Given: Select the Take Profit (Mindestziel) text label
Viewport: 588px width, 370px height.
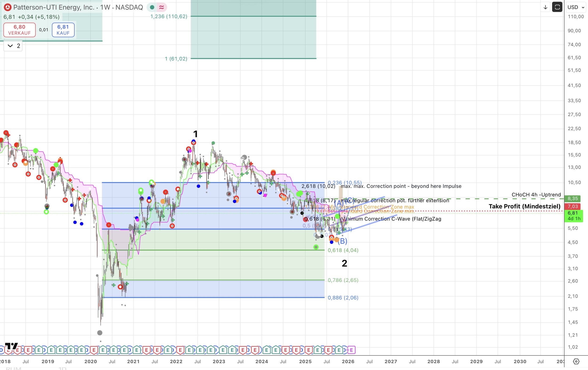Looking at the screenshot, I should (524, 206).
